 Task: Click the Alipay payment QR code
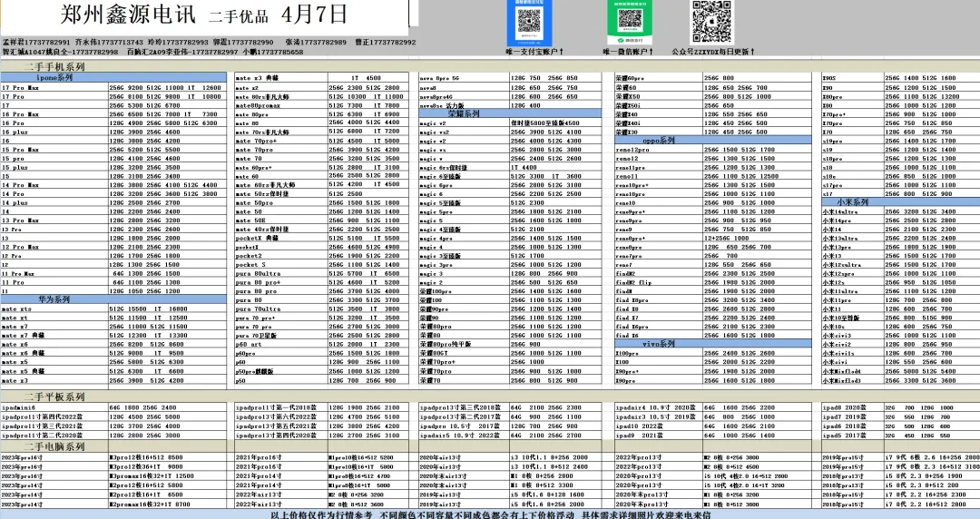click(529, 22)
